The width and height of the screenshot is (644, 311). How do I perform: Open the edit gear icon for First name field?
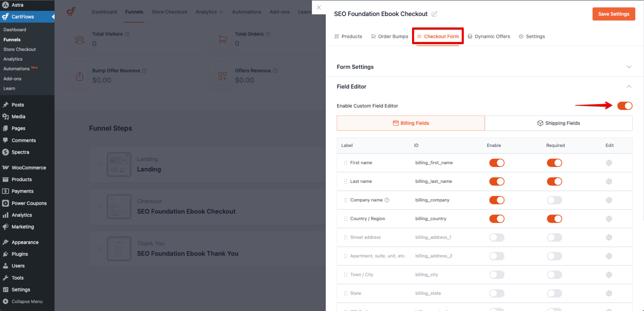click(609, 163)
